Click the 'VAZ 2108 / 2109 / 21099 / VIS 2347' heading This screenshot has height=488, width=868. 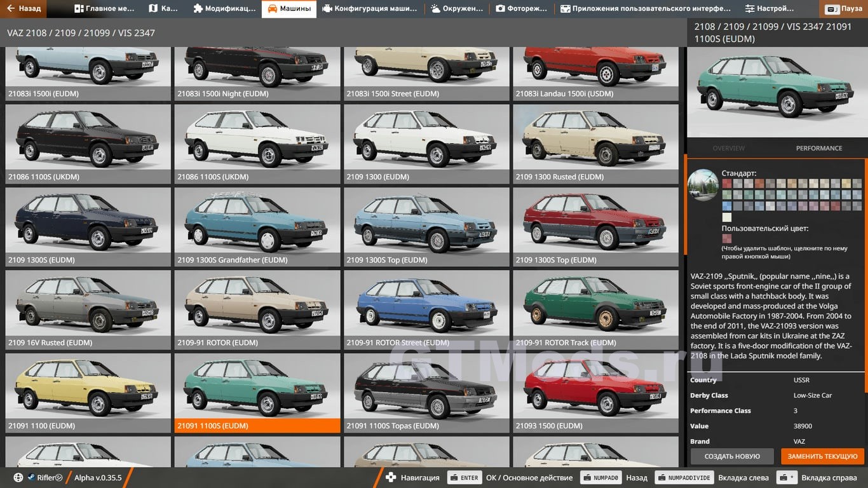81,33
